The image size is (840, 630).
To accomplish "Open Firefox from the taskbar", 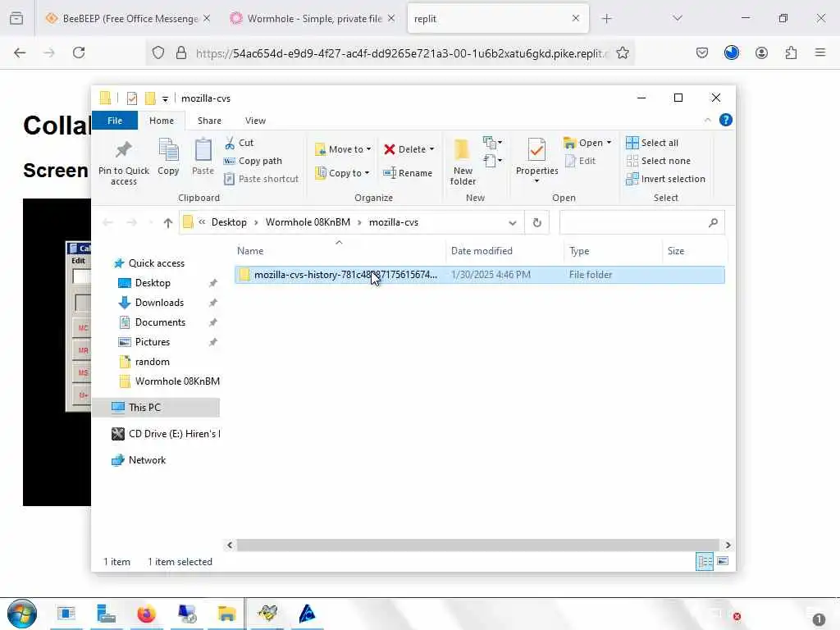I will pyautogui.click(x=146, y=614).
